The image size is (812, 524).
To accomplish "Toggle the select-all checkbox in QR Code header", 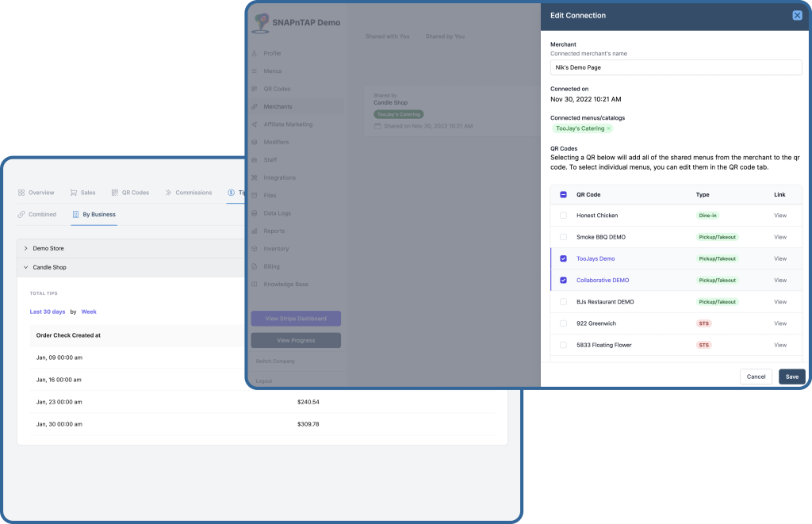I will pyautogui.click(x=562, y=194).
